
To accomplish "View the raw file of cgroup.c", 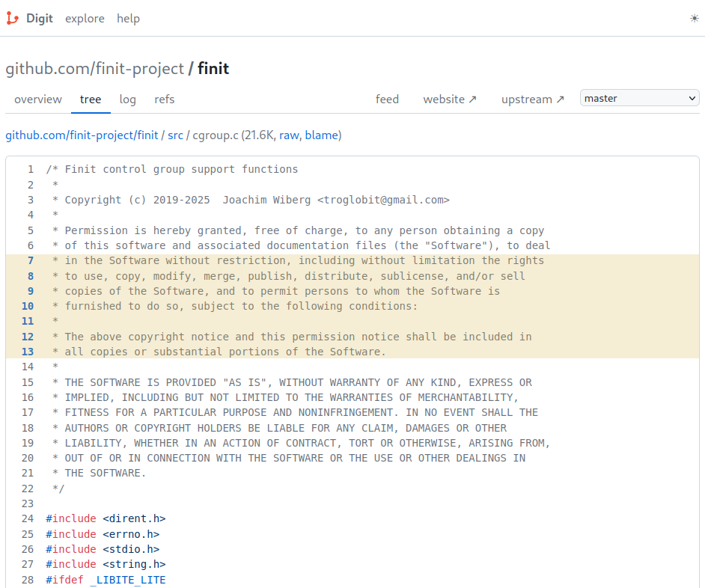I will pos(289,135).
